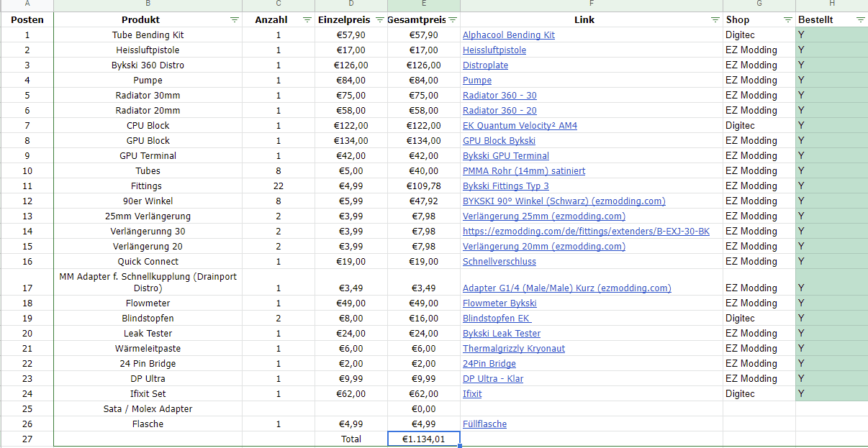Show filter options for Gesamtpreis
The image size is (868, 448).
tap(453, 20)
